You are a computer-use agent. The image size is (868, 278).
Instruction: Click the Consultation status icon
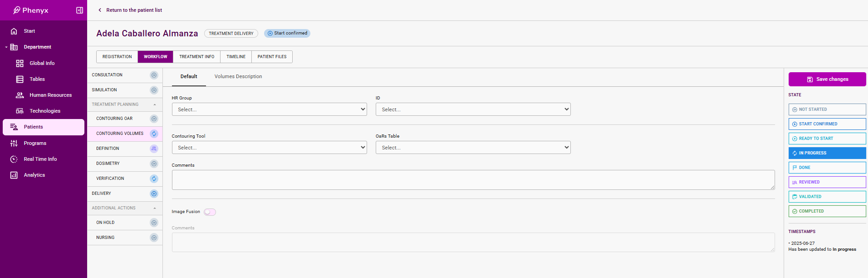[x=154, y=75]
